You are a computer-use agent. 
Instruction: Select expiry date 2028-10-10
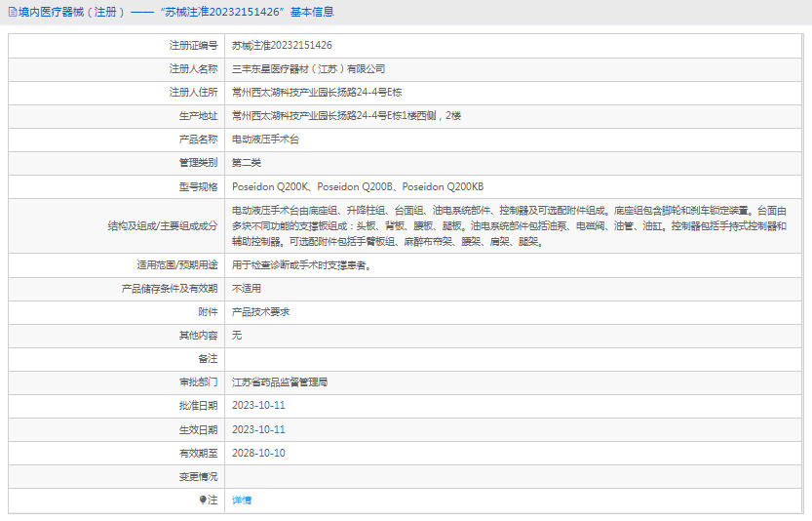258,453
